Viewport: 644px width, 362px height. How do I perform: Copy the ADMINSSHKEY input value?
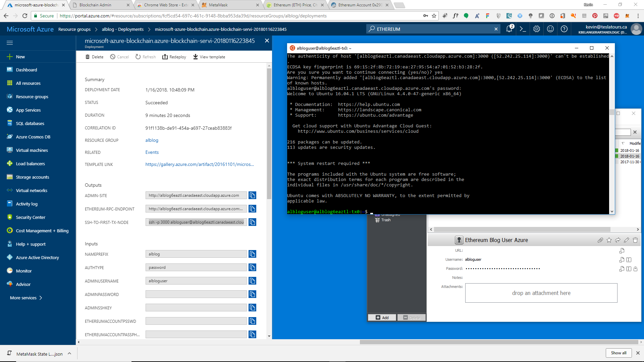coord(253,307)
